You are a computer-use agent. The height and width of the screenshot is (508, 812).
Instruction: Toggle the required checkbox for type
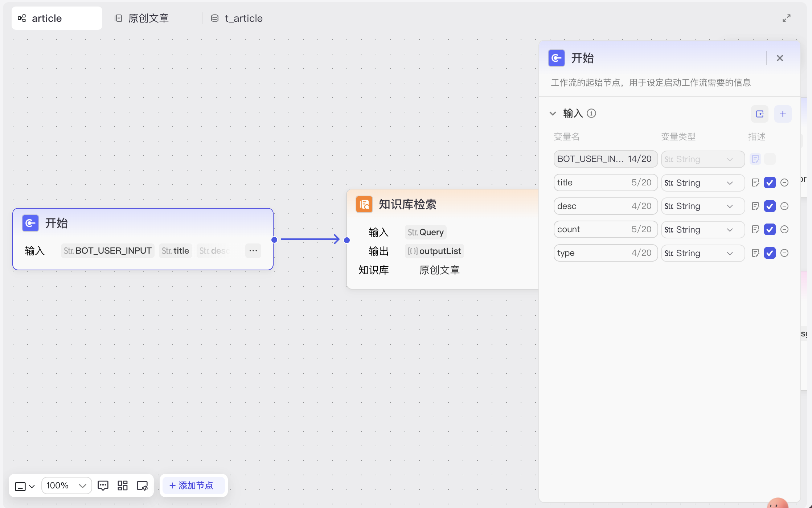coord(770,253)
